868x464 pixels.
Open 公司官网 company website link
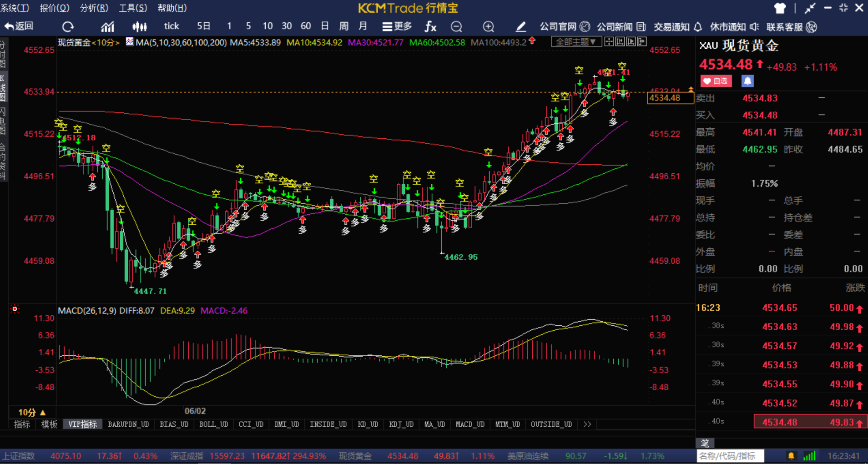tap(565, 27)
